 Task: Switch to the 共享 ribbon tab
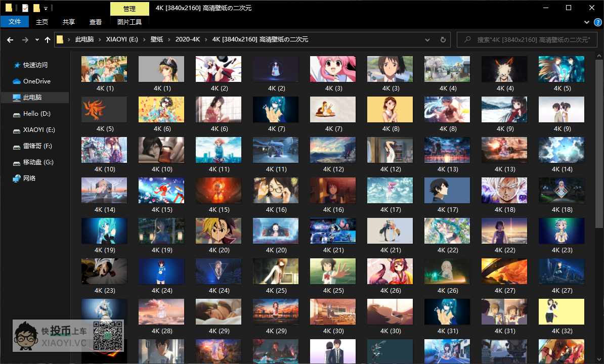point(69,22)
